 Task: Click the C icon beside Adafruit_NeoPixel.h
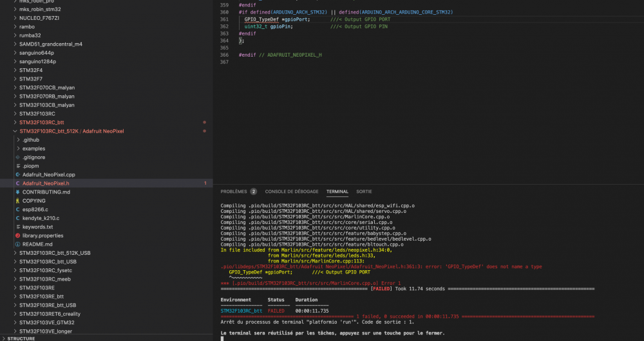click(17, 183)
